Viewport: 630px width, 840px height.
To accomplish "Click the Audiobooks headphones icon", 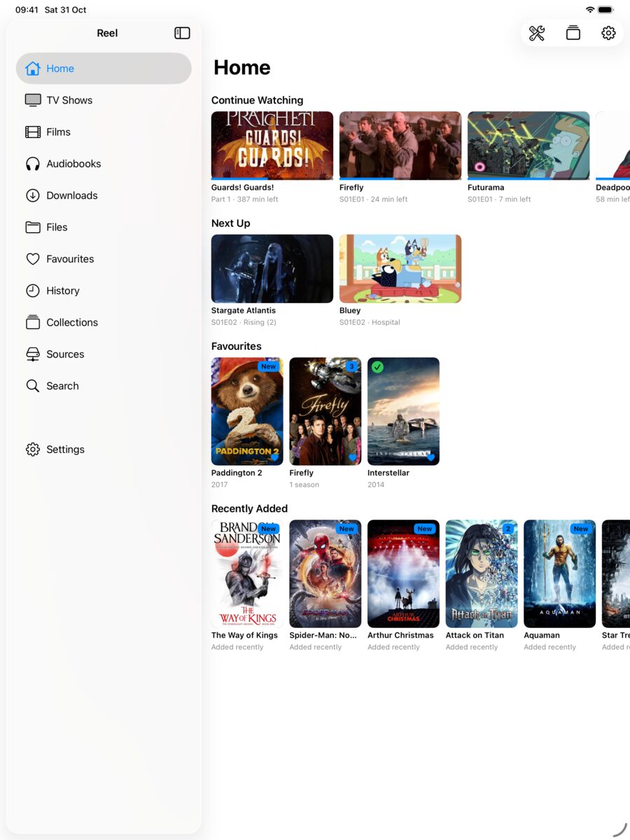I will [x=33, y=164].
